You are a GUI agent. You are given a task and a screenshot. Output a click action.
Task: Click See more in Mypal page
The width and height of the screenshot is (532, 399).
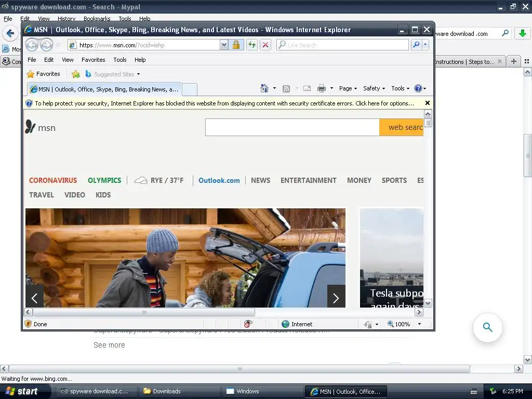tap(109, 345)
